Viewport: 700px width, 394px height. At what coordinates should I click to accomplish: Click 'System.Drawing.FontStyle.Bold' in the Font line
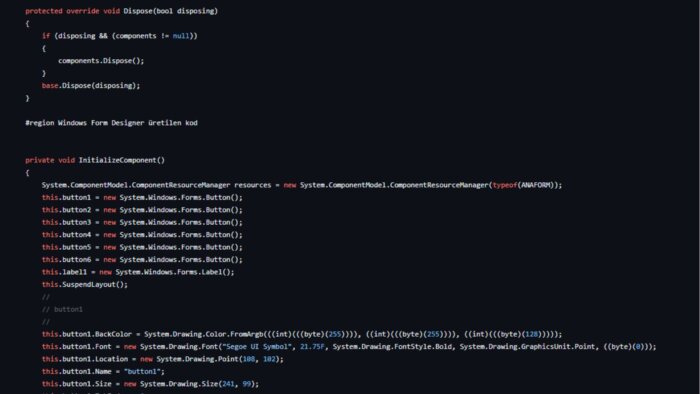(x=392, y=347)
